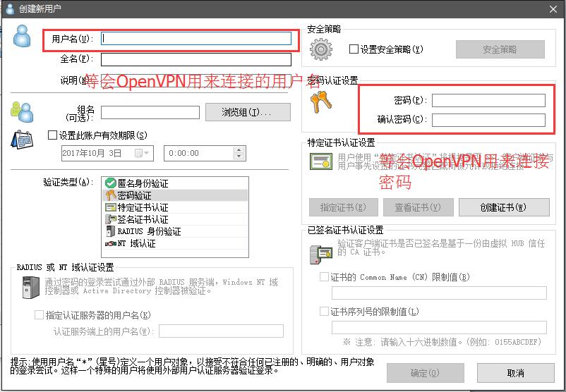The width and height of the screenshot is (566, 392).
Task: Focus the 密码 input field
Action: [x=489, y=101]
